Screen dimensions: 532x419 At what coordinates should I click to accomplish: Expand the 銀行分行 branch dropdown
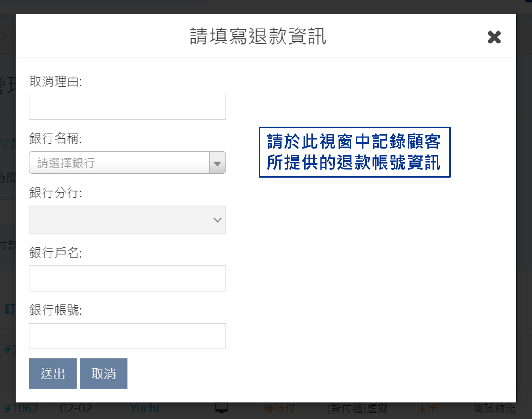pyautogui.click(x=127, y=220)
